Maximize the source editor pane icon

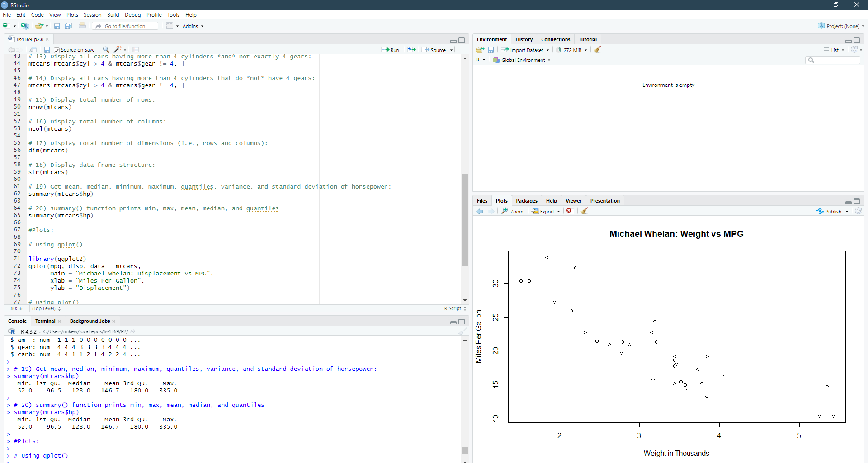tap(462, 40)
